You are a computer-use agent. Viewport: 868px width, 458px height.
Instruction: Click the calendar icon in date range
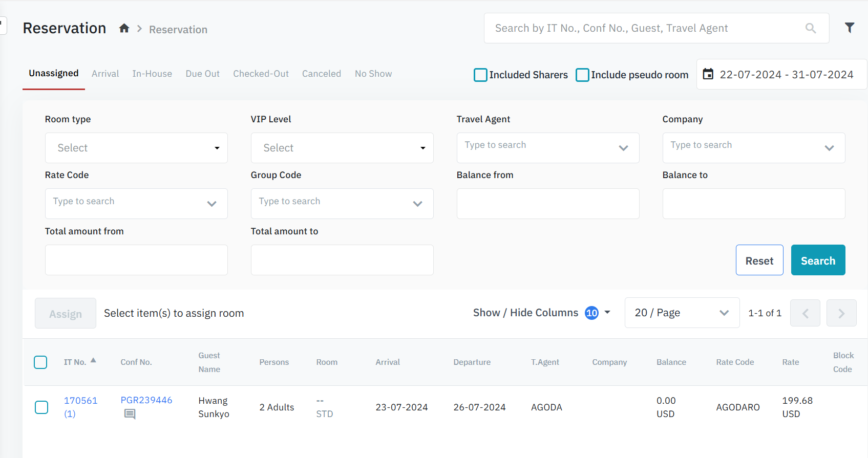[x=708, y=74]
